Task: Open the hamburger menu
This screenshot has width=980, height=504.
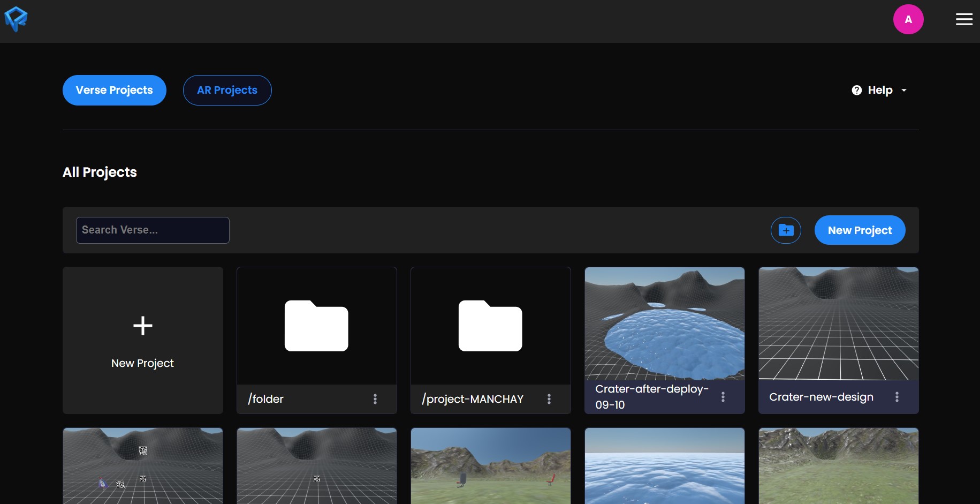Action: [x=964, y=19]
